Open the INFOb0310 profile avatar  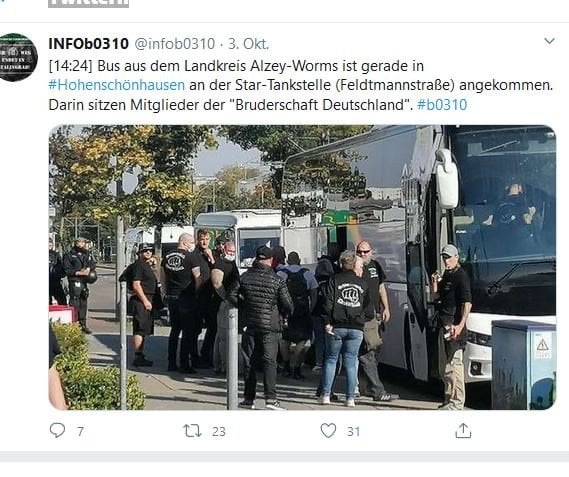tap(17, 57)
